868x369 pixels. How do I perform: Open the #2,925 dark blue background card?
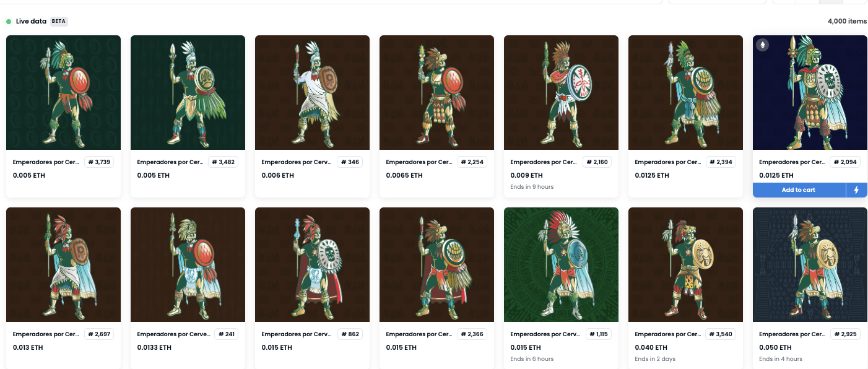pyautogui.click(x=810, y=264)
